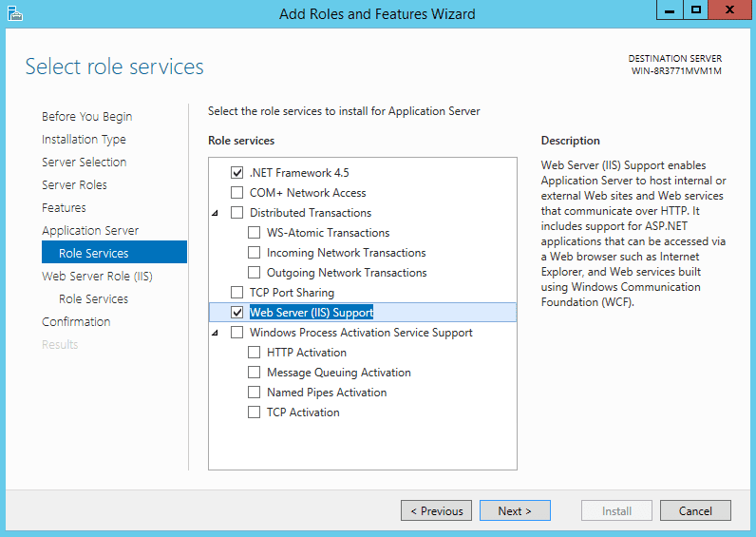Tick the WS-Atomic Transactions checkbox
Image resolution: width=756 pixels, height=537 pixels.
(255, 233)
